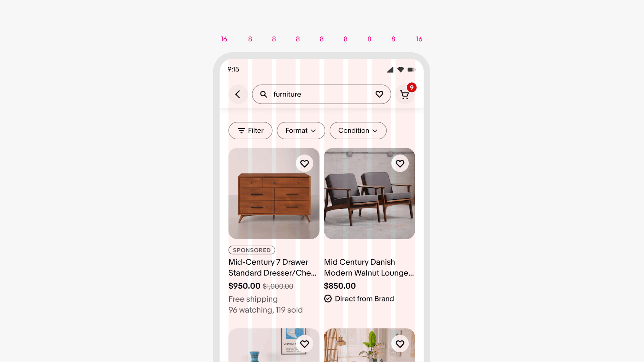This screenshot has width=644, height=362.
Task: Tap the favorite heart on bottom-right item
Action: (x=399, y=344)
